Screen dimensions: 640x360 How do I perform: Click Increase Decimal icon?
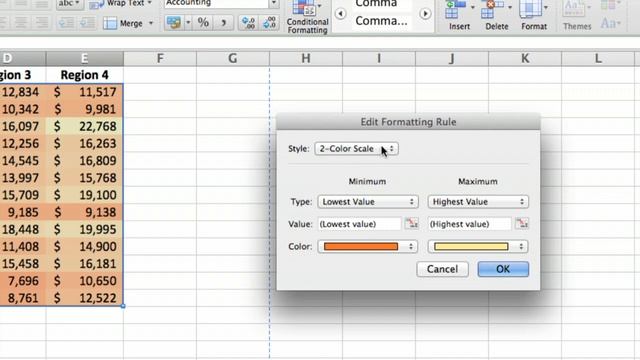(248, 23)
